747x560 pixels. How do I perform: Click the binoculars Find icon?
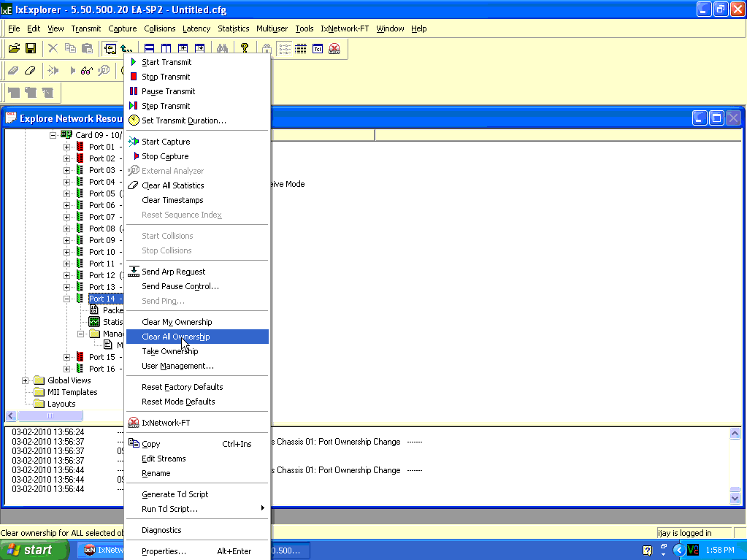pyautogui.click(x=222, y=48)
